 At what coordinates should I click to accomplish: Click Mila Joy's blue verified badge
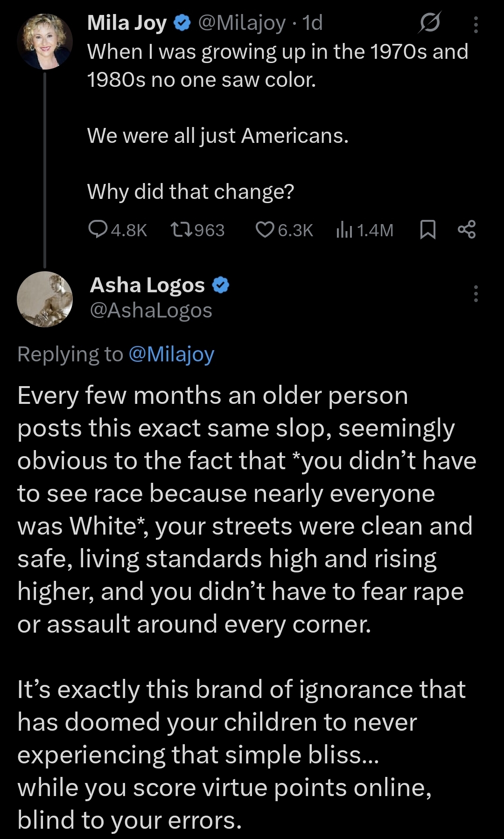point(182,23)
